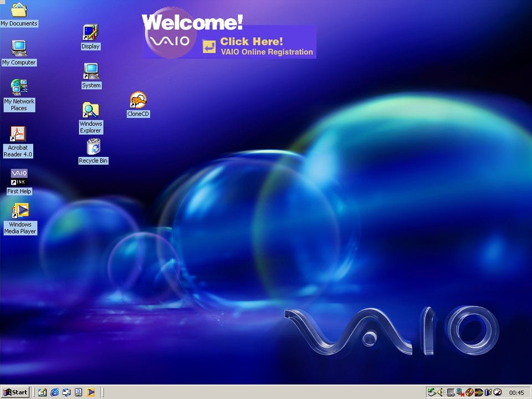Click the yellow play-arrow Quick Launch icon

point(90,392)
